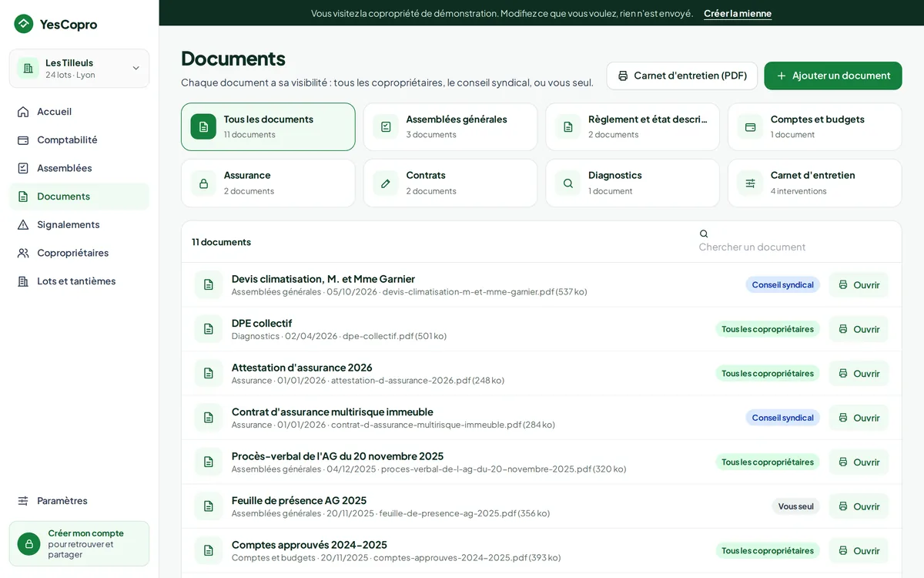Filter by Diagnostics card
Screen dimensions: 924x578
632,183
